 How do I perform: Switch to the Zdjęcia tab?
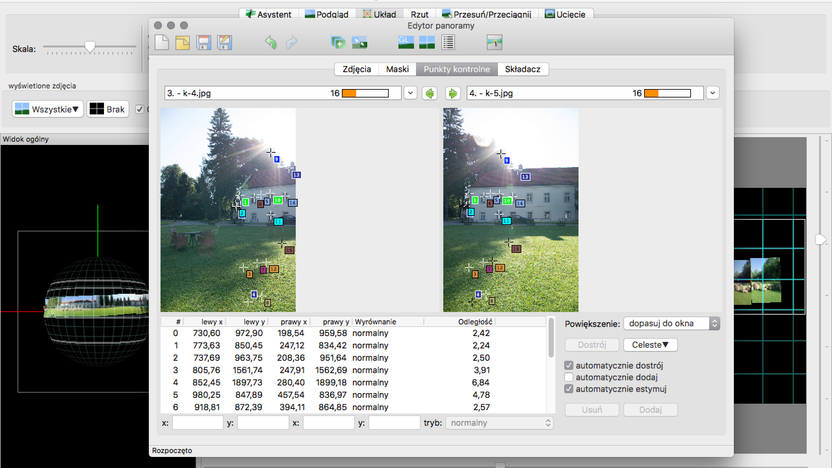(x=357, y=69)
